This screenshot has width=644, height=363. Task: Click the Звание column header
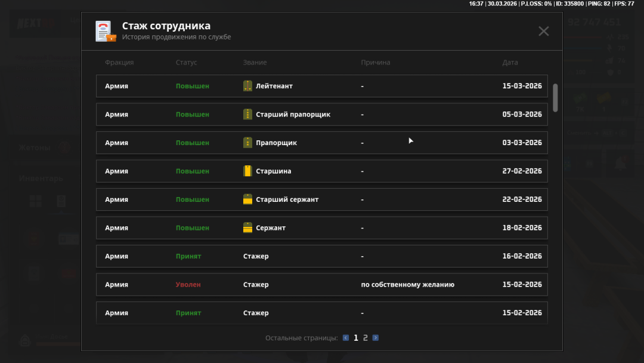tap(255, 63)
